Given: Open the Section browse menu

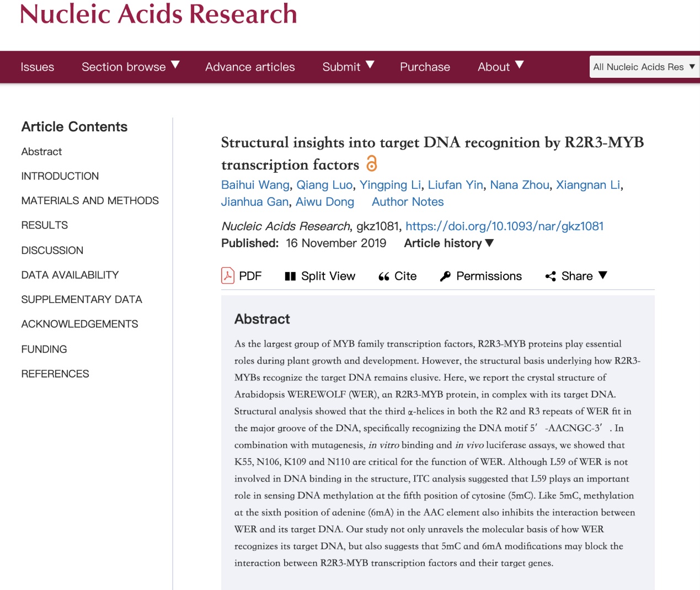Looking at the screenshot, I should coord(130,67).
